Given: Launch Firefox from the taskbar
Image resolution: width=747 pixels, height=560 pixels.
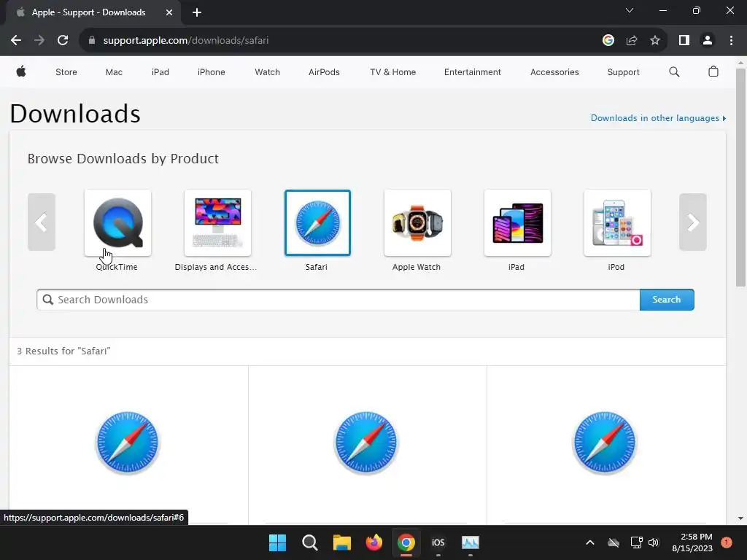Looking at the screenshot, I should [x=374, y=542].
